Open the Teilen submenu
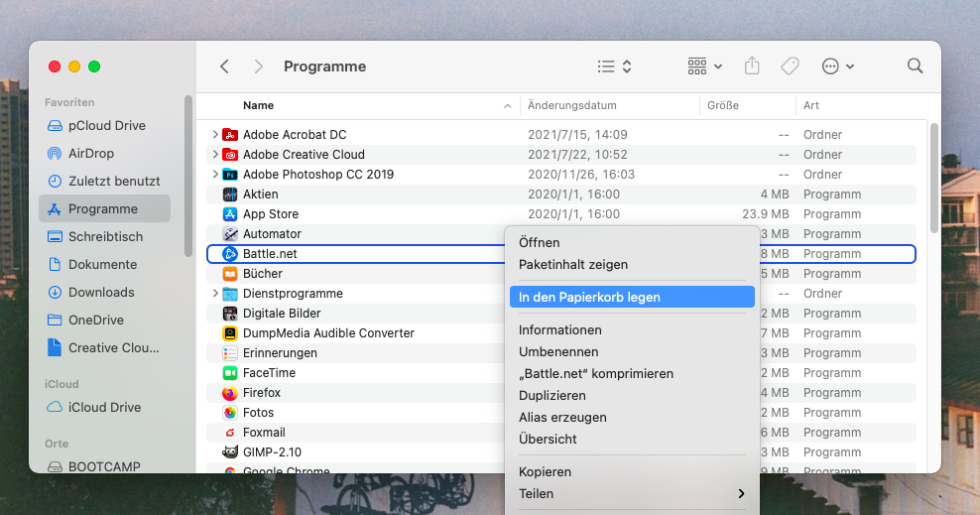 [632, 494]
